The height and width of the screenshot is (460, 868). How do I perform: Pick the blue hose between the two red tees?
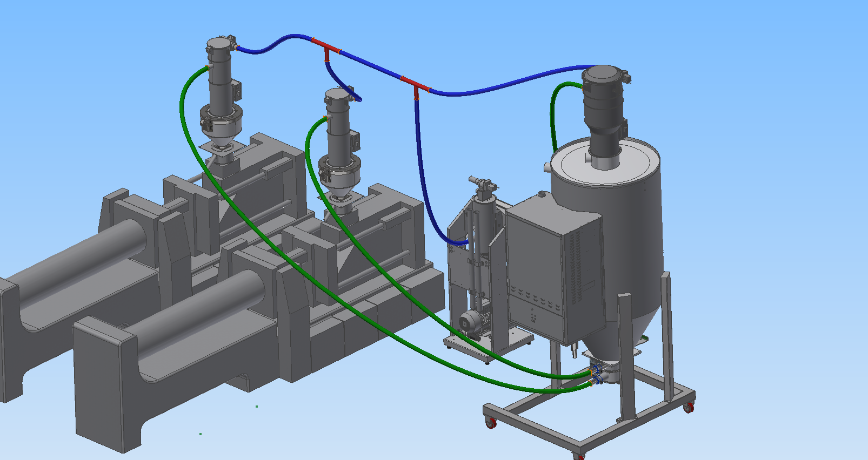coord(371,65)
